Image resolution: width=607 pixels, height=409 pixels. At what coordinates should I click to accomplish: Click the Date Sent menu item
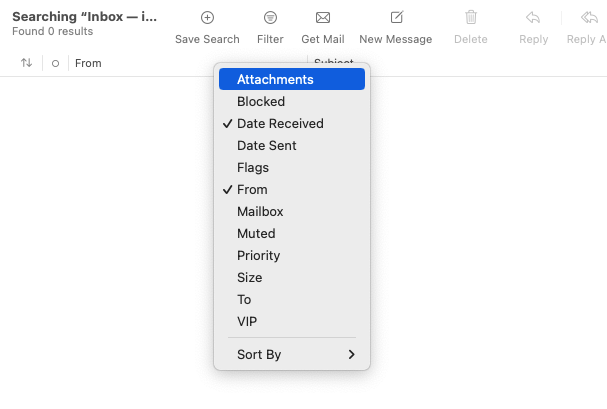pyautogui.click(x=266, y=146)
